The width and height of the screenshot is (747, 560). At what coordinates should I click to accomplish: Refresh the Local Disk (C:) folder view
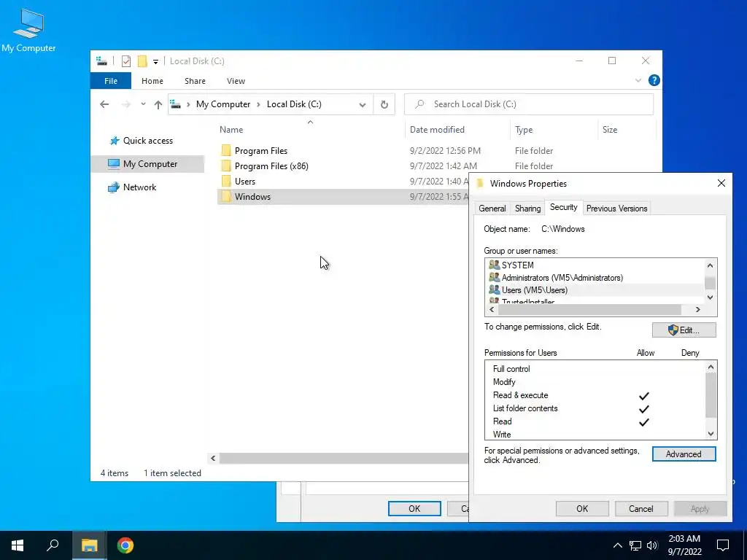pyautogui.click(x=384, y=105)
